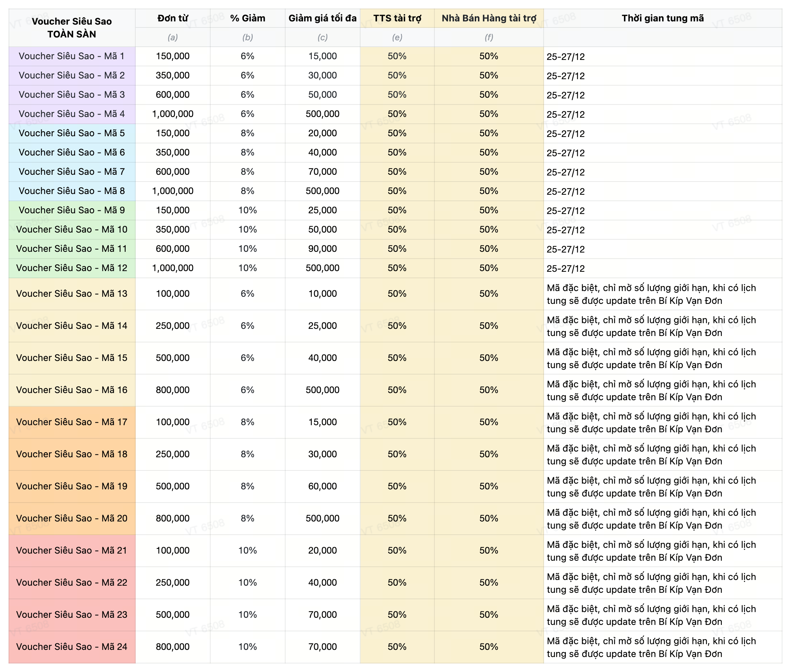Click the 'Voucher Siêu Sao TOÀN SÀN' header cell

[x=72, y=27]
